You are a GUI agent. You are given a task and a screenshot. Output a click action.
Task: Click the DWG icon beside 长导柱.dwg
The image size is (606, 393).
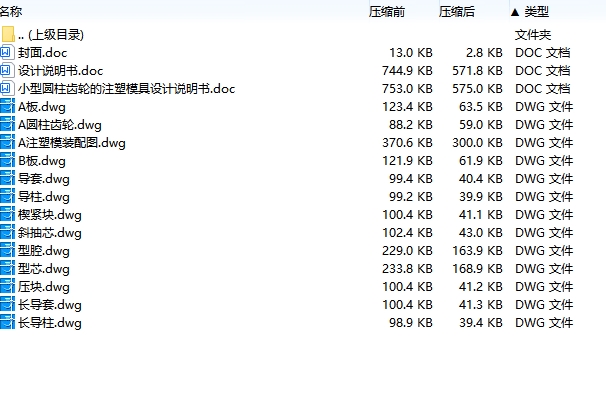(x=7, y=323)
